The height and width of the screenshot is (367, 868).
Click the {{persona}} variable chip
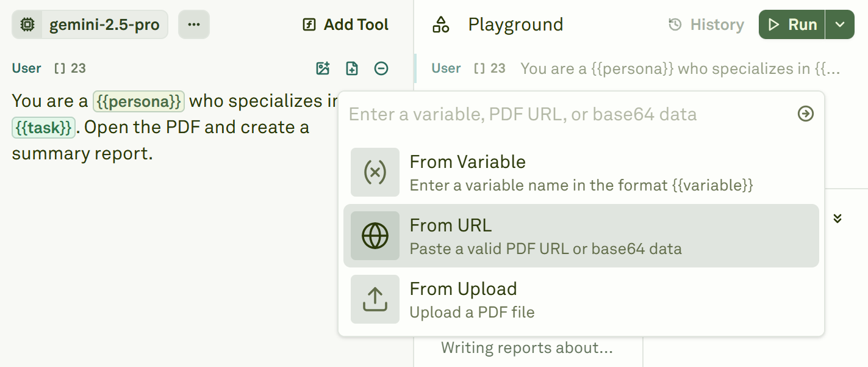pyautogui.click(x=138, y=101)
